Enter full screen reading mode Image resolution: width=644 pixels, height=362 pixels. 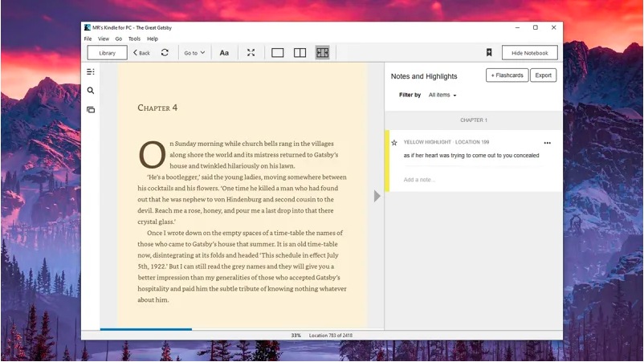click(x=251, y=52)
